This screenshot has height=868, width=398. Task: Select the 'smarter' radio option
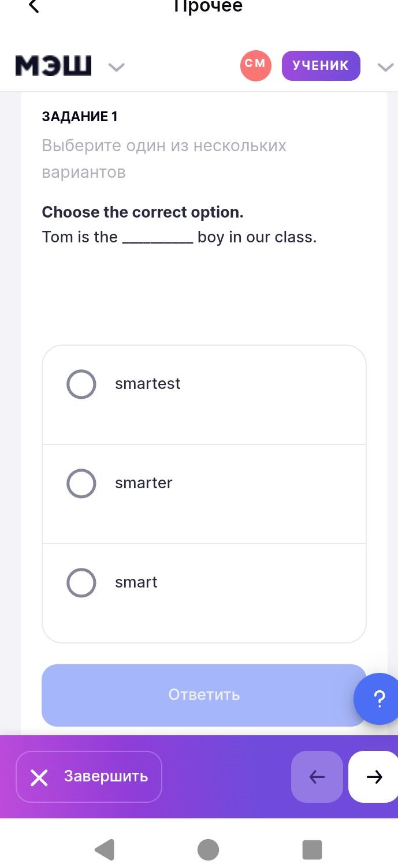pyautogui.click(x=81, y=484)
